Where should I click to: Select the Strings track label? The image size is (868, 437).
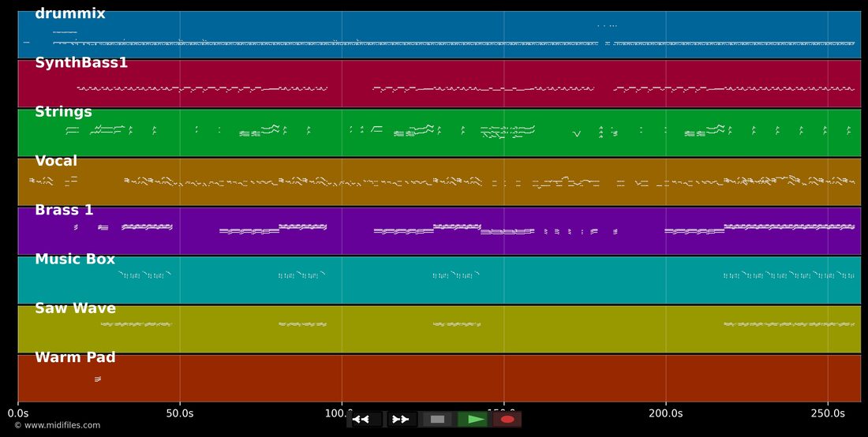[x=63, y=112]
